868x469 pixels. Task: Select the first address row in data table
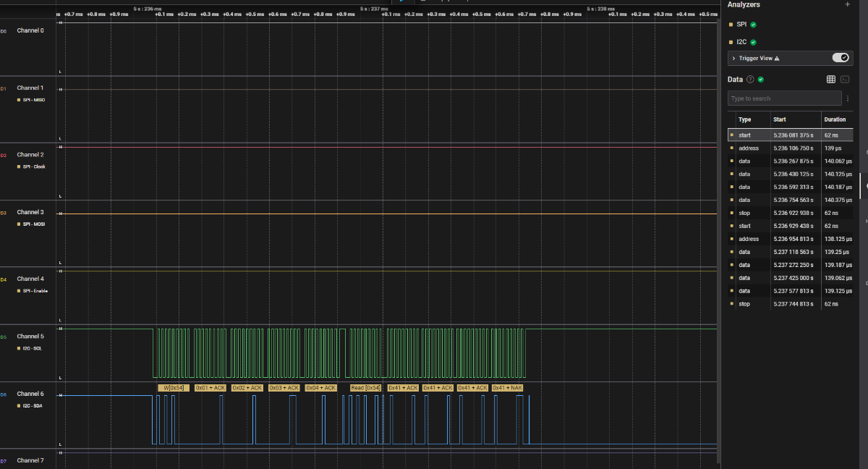point(791,148)
